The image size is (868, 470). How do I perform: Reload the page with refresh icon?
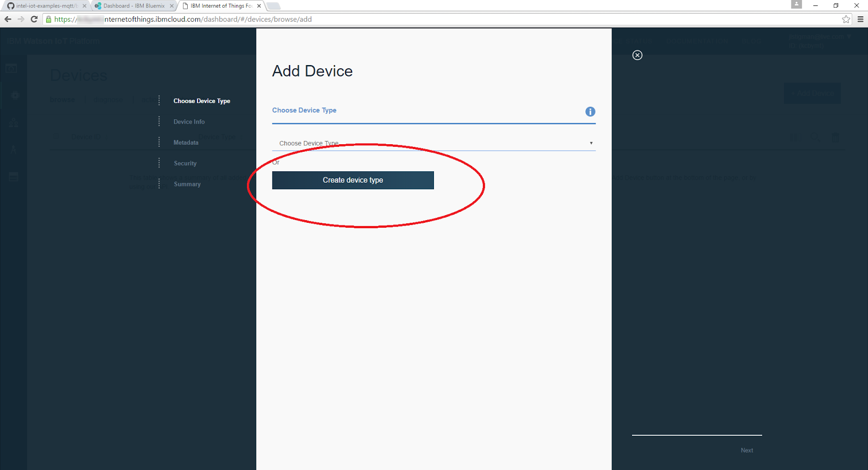tap(34, 19)
